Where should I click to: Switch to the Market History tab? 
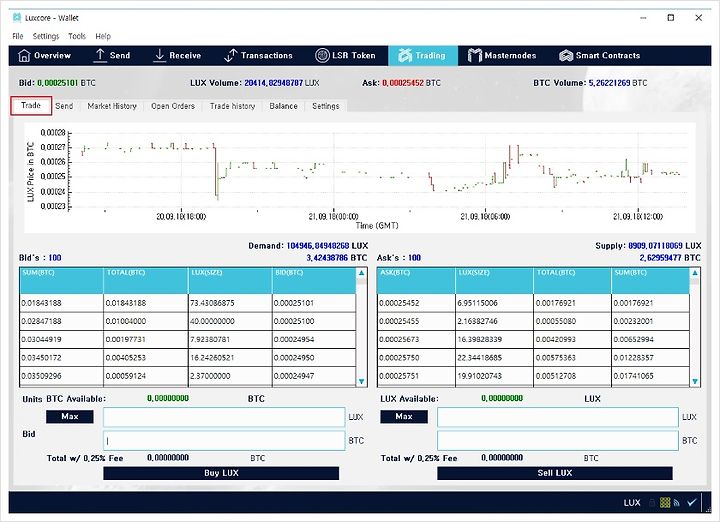pyautogui.click(x=112, y=106)
